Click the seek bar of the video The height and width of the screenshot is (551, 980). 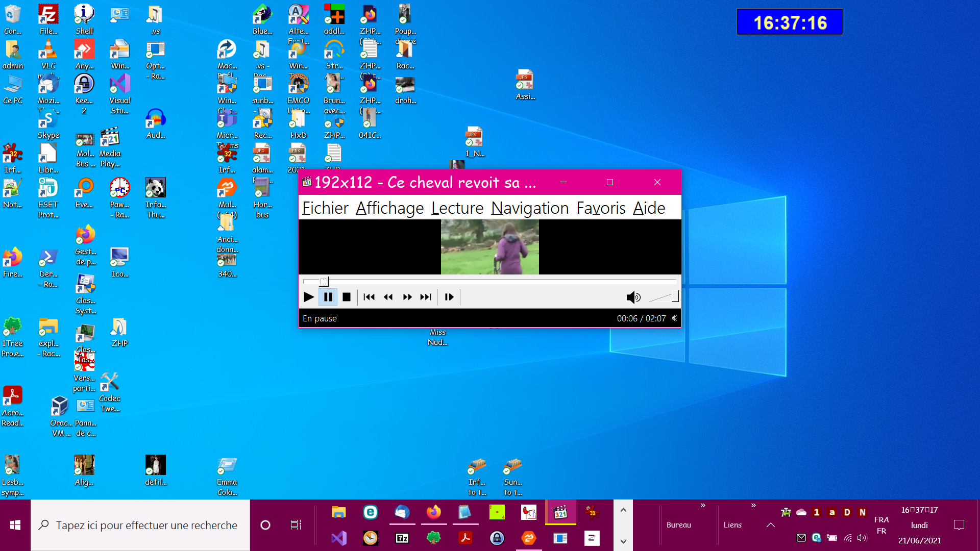489,281
